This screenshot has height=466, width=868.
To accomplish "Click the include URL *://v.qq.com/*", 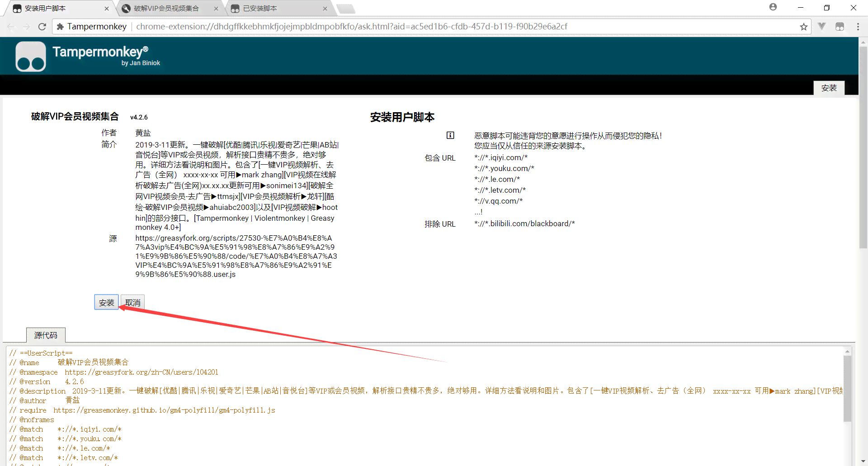I will coord(498,201).
